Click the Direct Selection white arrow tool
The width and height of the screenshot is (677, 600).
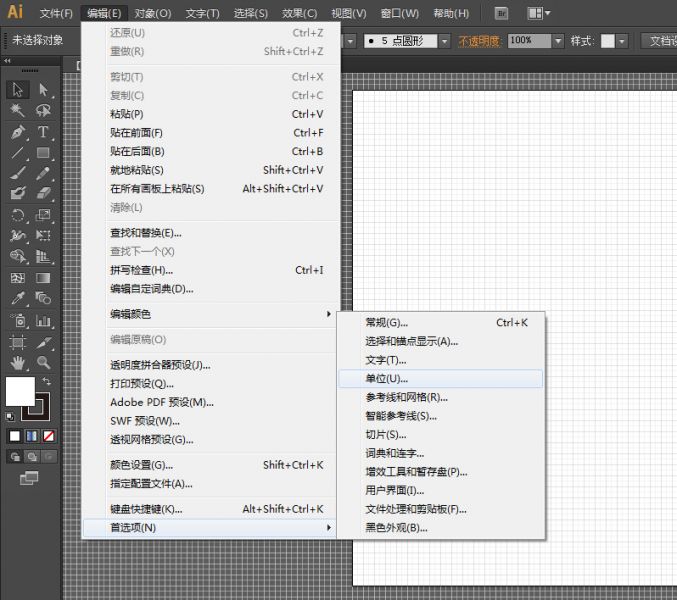(x=43, y=90)
